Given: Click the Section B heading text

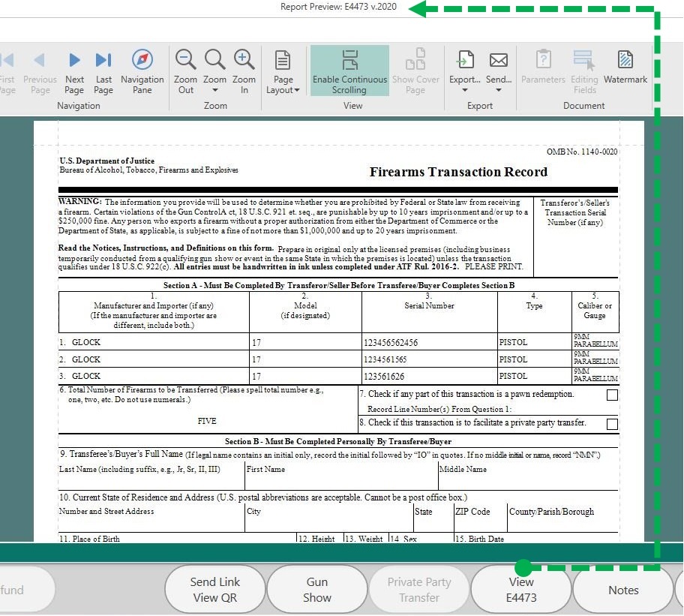Looking at the screenshot, I should click(338, 441).
